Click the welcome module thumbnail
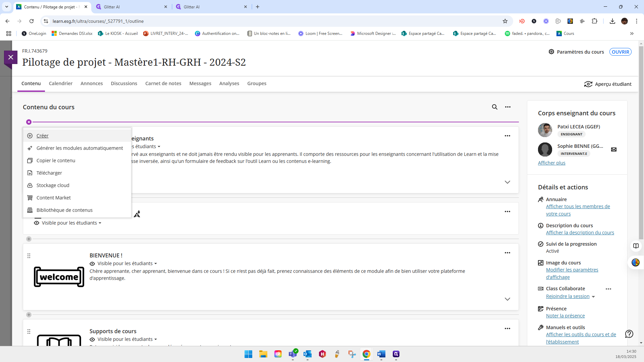This screenshot has width=644, height=362. tap(59, 277)
